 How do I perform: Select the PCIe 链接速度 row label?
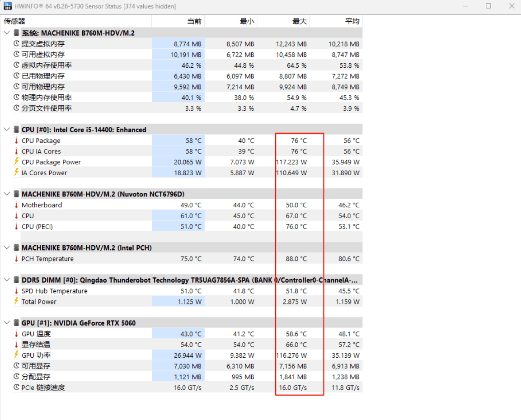click(x=43, y=387)
